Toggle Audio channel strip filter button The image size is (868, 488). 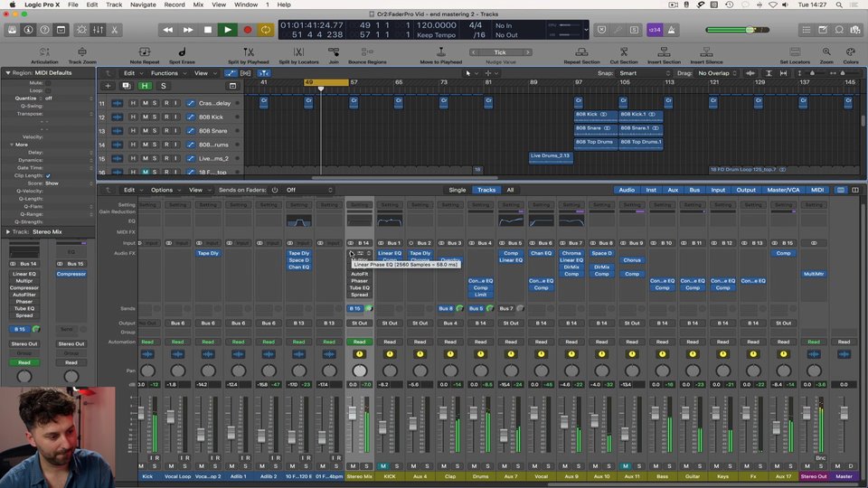[627, 190]
